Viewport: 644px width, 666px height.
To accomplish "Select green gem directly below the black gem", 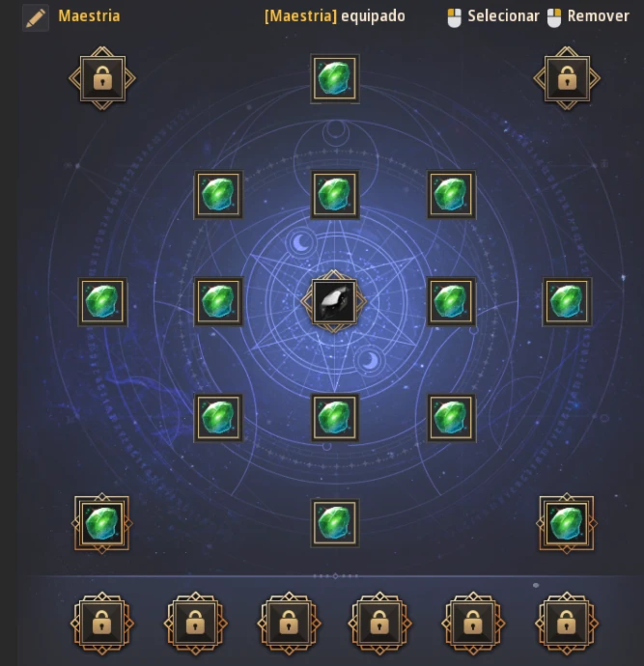I will (335, 418).
